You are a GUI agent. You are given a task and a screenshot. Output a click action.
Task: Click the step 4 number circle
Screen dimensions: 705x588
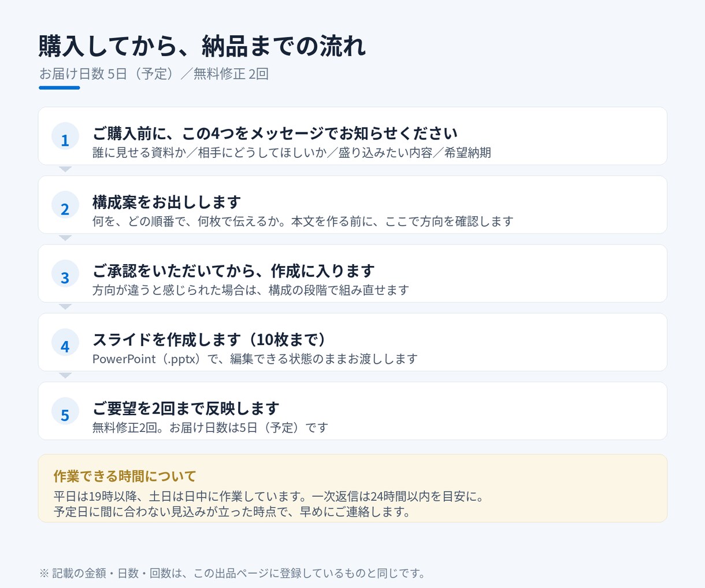pyautogui.click(x=65, y=343)
